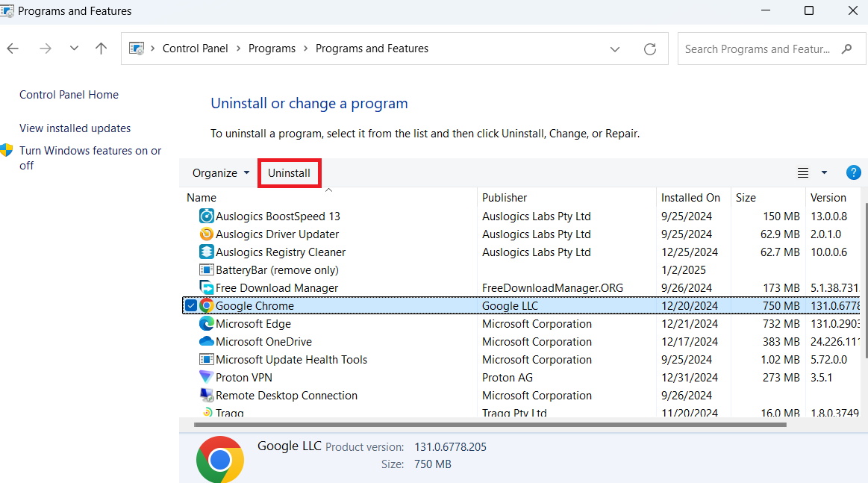Click the Microsoft Edge icon

(x=207, y=323)
